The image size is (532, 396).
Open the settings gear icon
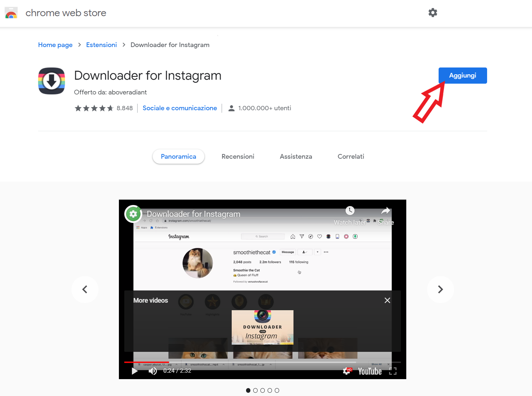[432, 13]
